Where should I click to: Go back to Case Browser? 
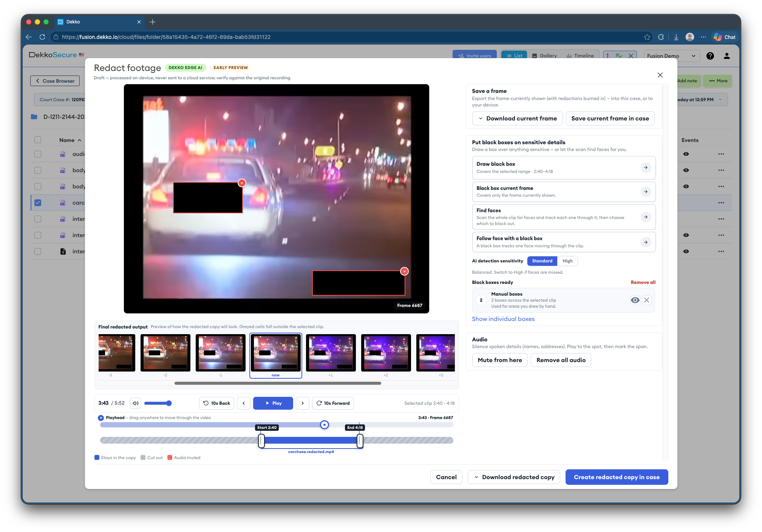55,81
